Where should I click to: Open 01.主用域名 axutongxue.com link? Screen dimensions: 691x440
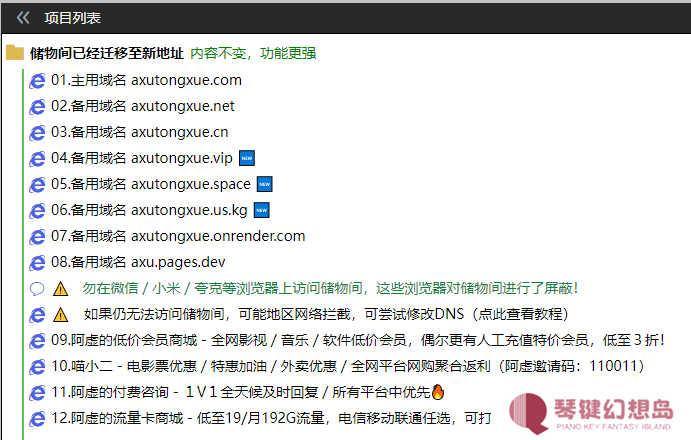(x=146, y=80)
